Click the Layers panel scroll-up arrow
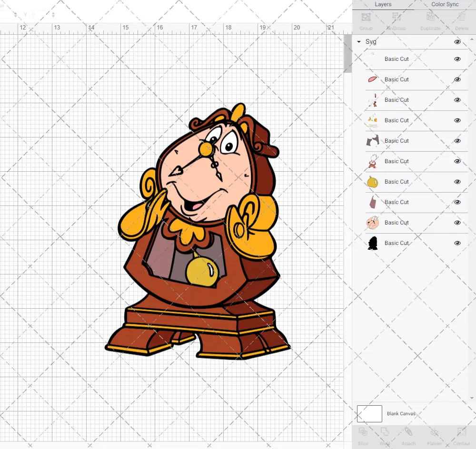476x449 pixels. pos(471,40)
